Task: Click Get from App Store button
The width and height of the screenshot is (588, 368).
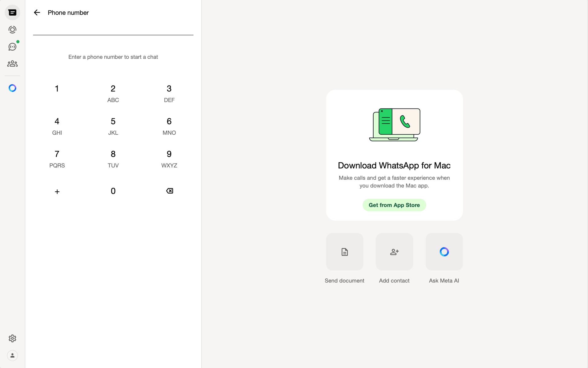Action: (394, 205)
